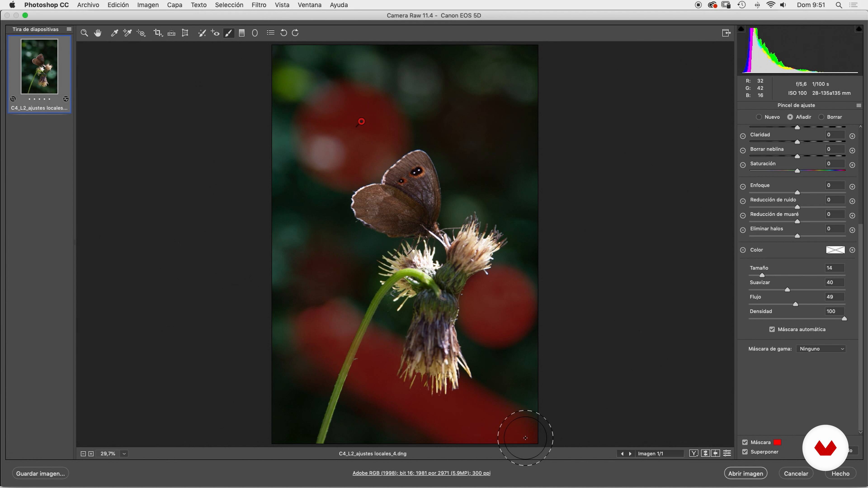Click the Suavizar slider handle

(788, 289)
